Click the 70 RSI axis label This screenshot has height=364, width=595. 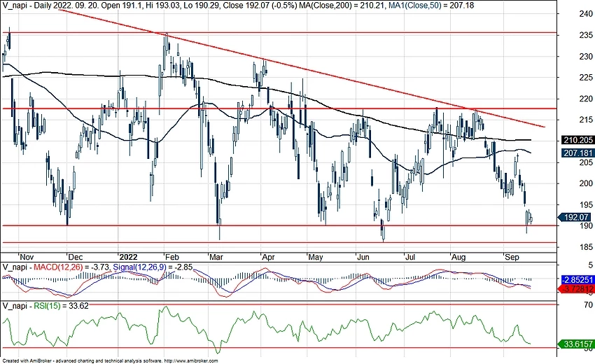588,304
